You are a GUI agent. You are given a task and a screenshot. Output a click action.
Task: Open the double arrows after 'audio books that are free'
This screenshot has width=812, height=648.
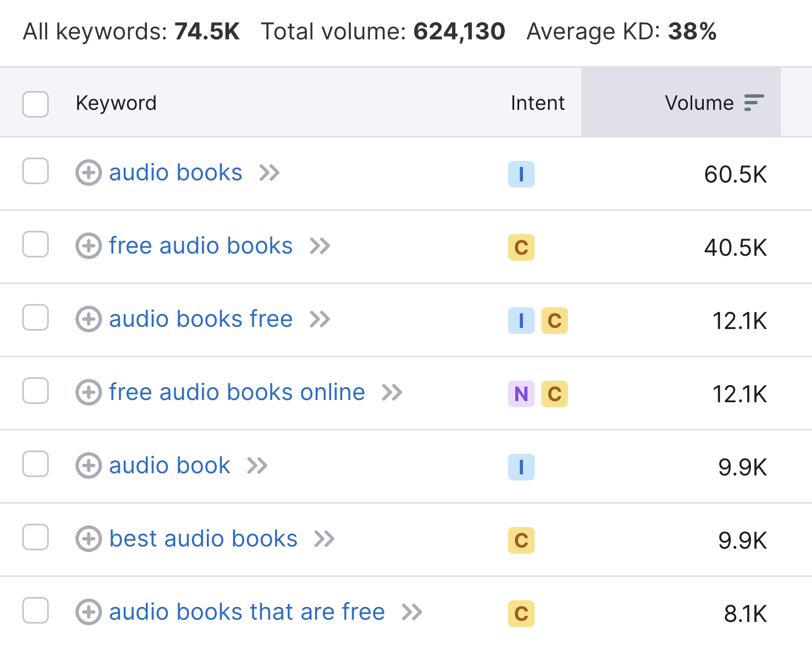click(x=412, y=612)
